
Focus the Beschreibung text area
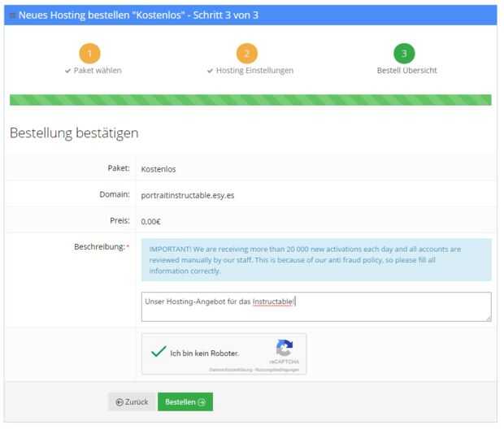pyautogui.click(x=316, y=306)
